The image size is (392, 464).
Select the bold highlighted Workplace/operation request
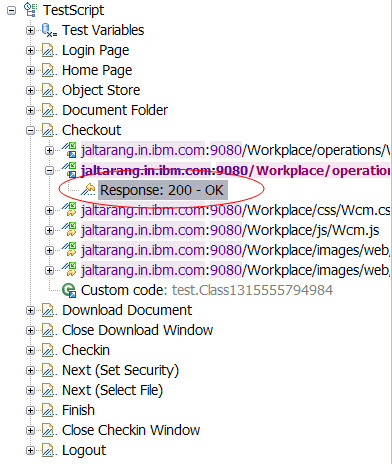236,170
